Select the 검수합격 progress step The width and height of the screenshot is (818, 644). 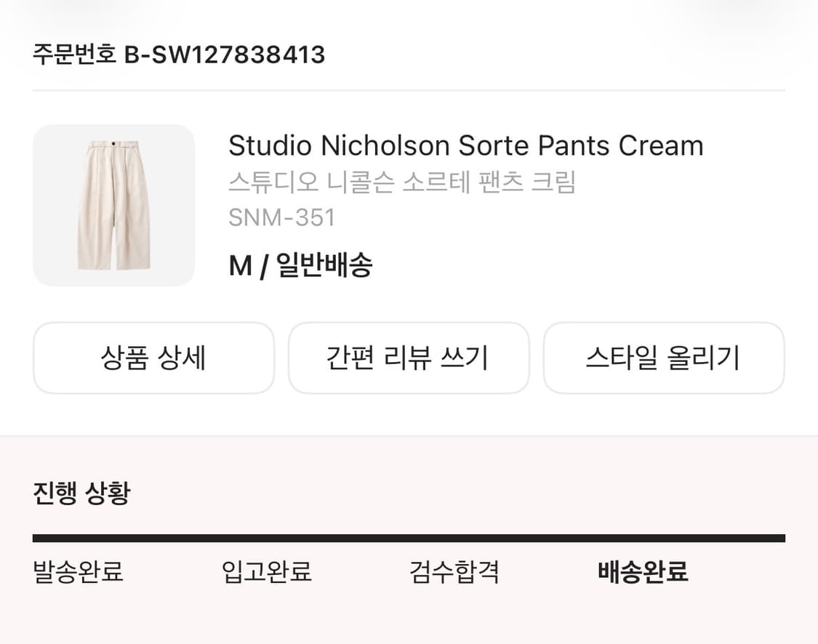point(454,572)
